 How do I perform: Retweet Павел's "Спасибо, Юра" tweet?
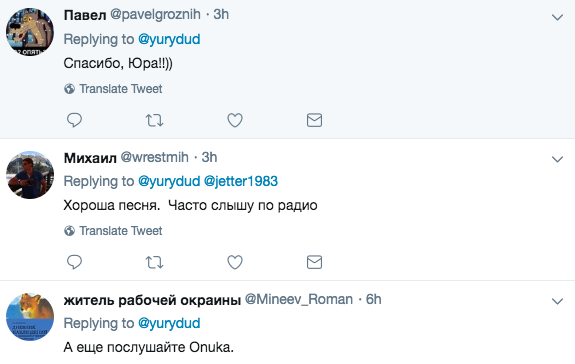(x=154, y=120)
